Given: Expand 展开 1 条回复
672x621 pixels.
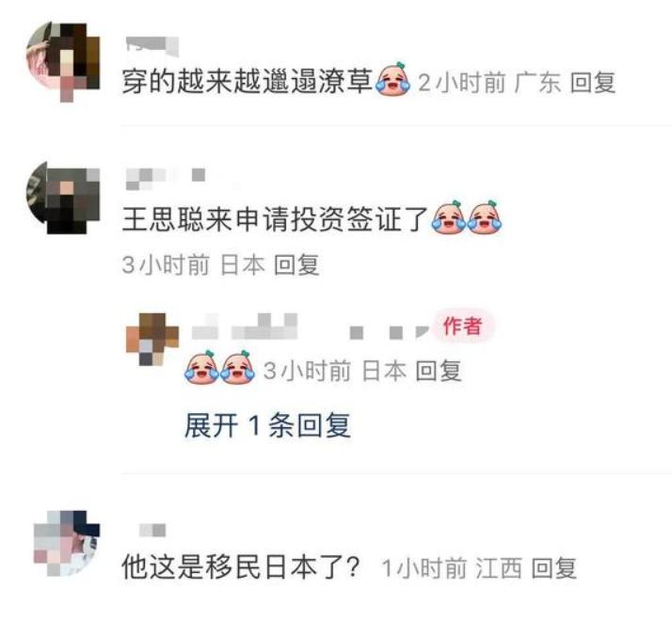Looking at the screenshot, I should [x=268, y=425].
